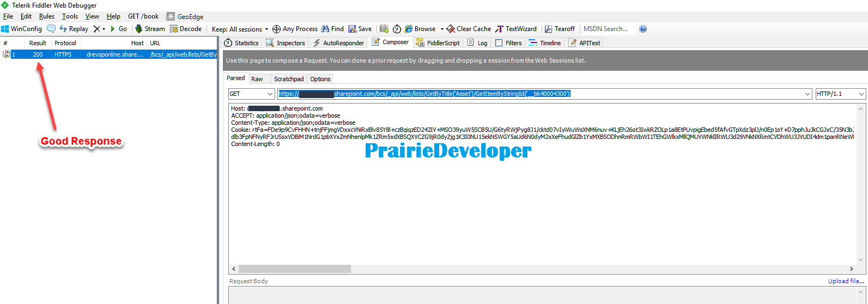Click the headers scroll left arrow
This screenshot has width=868, height=304.
coord(234,269)
